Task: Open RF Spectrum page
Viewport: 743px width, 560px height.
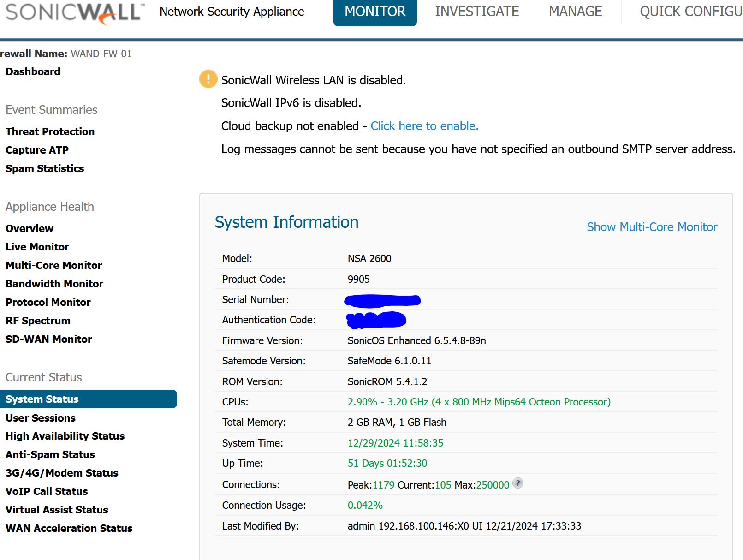Action: tap(38, 321)
